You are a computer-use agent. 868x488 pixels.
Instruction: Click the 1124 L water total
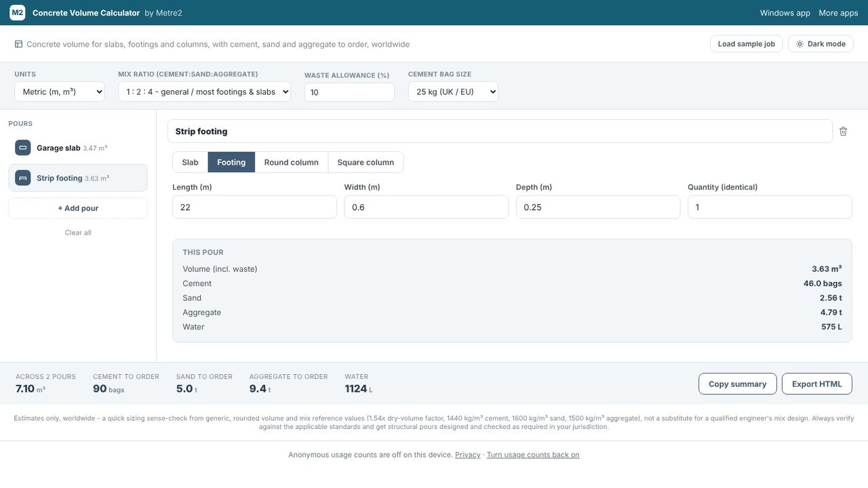[x=359, y=389]
